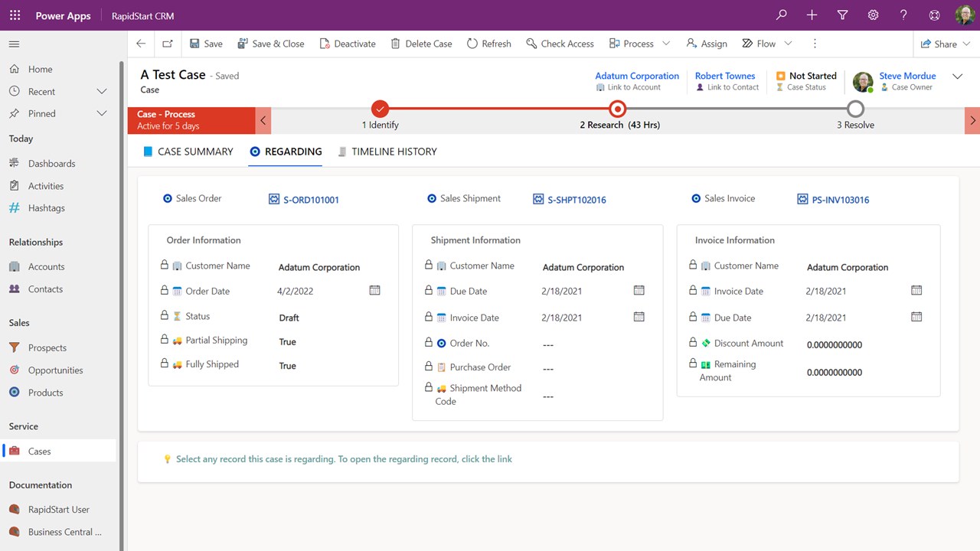Click the search magnifier in top bar
This screenshot has width=980, height=551.
click(781, 15)
